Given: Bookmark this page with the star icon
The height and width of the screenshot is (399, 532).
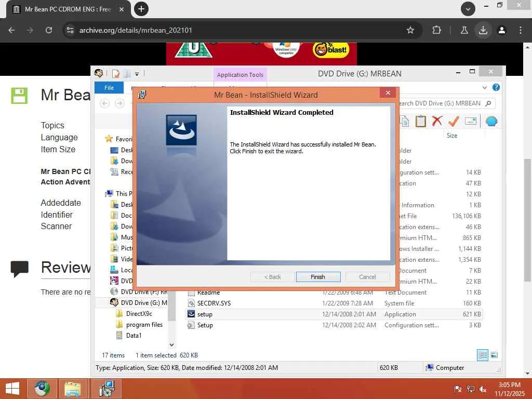Looking at the screenshot, I should pyautogui.click(x=410, y=30).
